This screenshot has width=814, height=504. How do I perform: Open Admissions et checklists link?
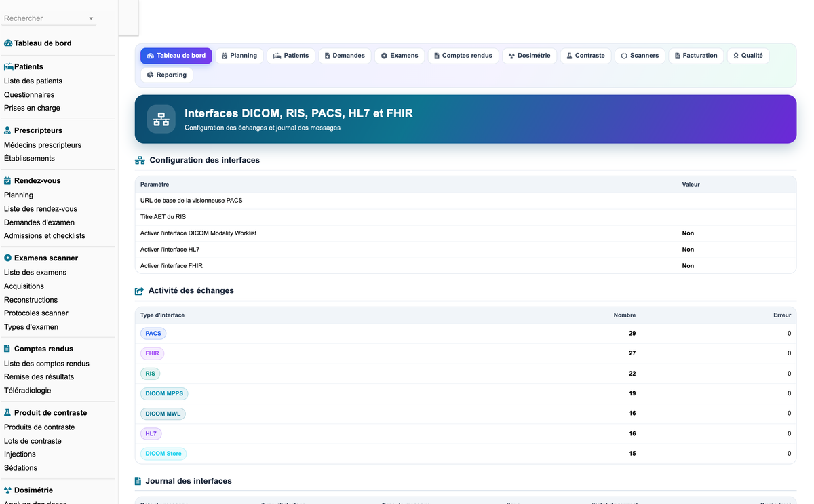coord(45,236)
